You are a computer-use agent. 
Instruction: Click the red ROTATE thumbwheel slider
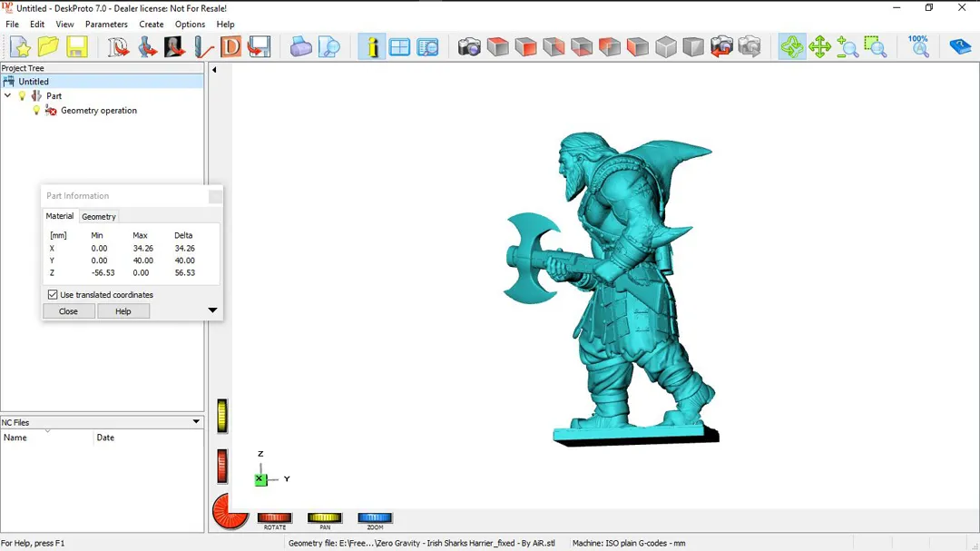pos(274,518)
